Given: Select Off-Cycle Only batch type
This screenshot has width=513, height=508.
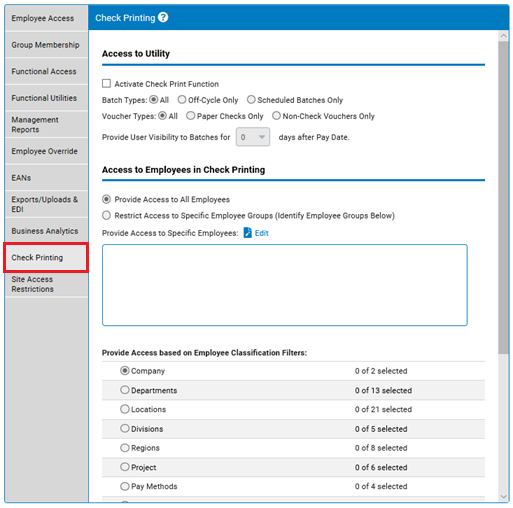Looking at the screenshot, I should point(182,100).
